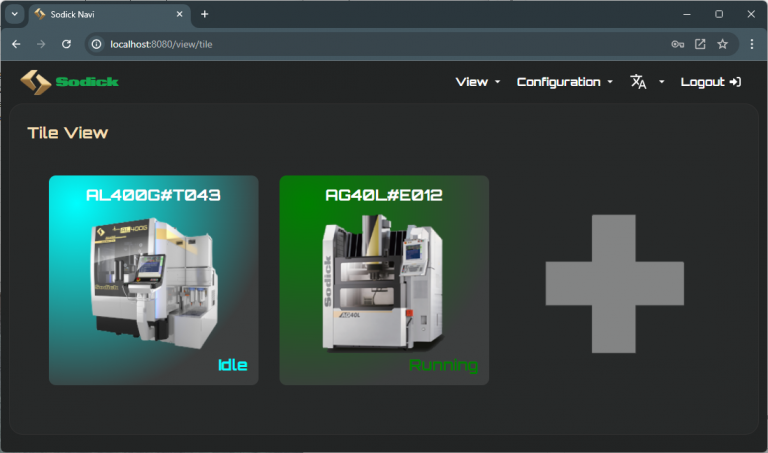Screen dimensions: 768x453
Task: Open the AL400G#T043 machine tile
Action: 154,280
